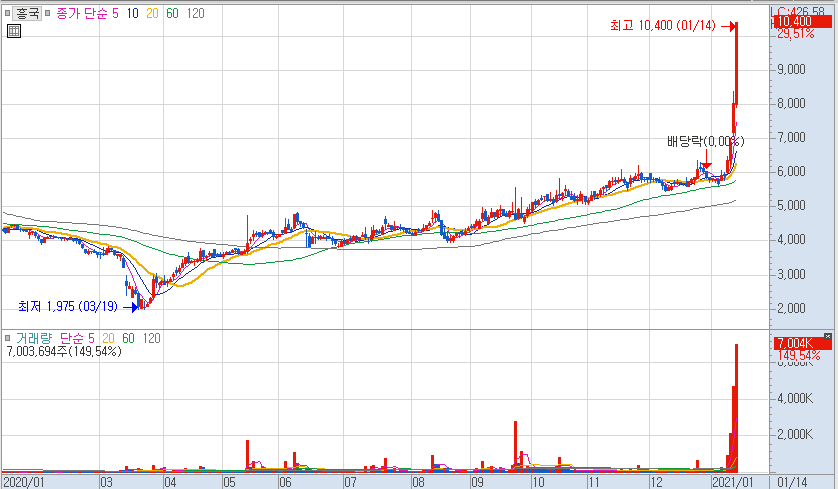This screenshot has height=489, width=838.
Task: Click the 2021/01 date axis label
Action: 732,482
